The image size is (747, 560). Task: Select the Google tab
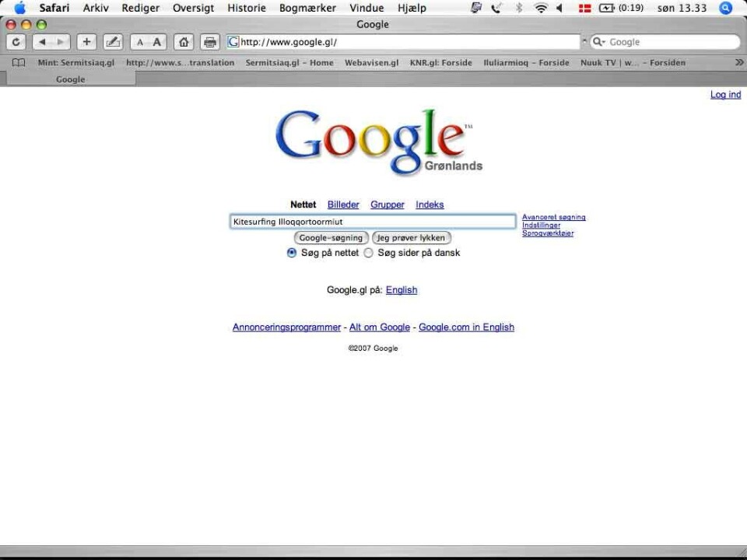pos(71,79)
